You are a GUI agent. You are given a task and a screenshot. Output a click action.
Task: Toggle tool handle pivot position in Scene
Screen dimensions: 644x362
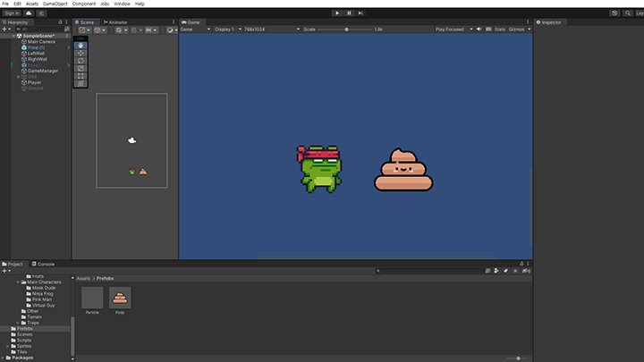[x=84, y=30]
